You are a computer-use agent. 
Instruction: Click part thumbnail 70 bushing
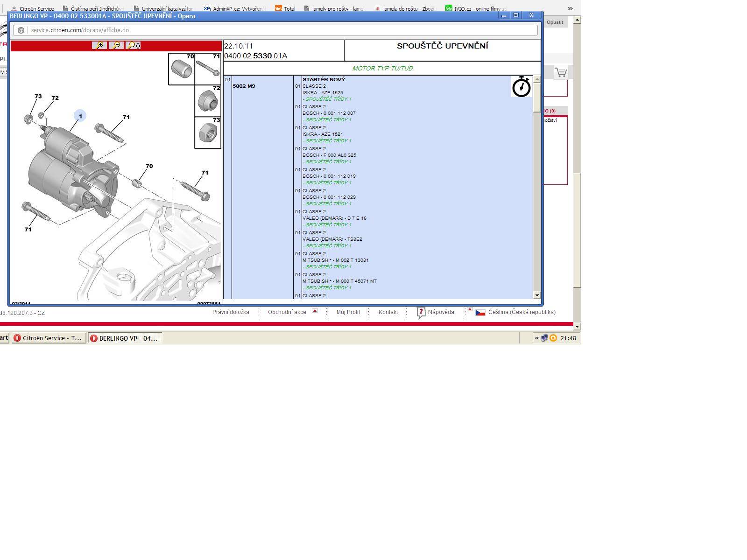(182, 69)
